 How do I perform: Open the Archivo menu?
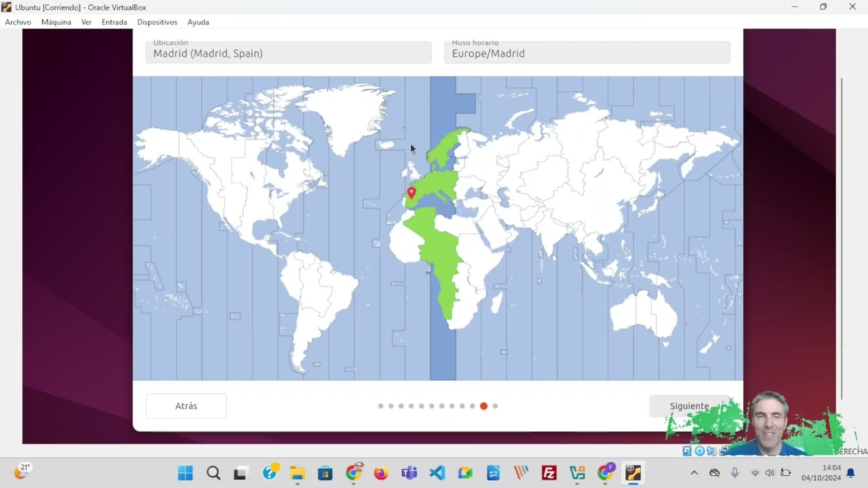[x=18, y=22]
